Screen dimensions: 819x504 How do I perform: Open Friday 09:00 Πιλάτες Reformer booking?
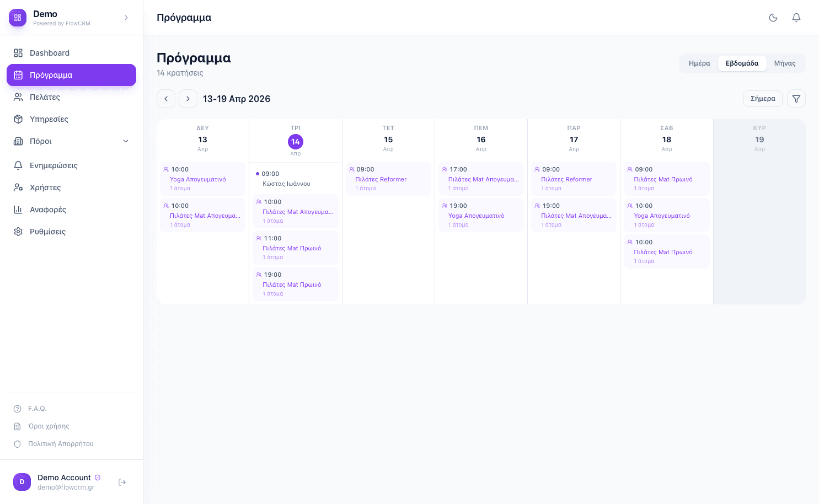coord(574,179)
